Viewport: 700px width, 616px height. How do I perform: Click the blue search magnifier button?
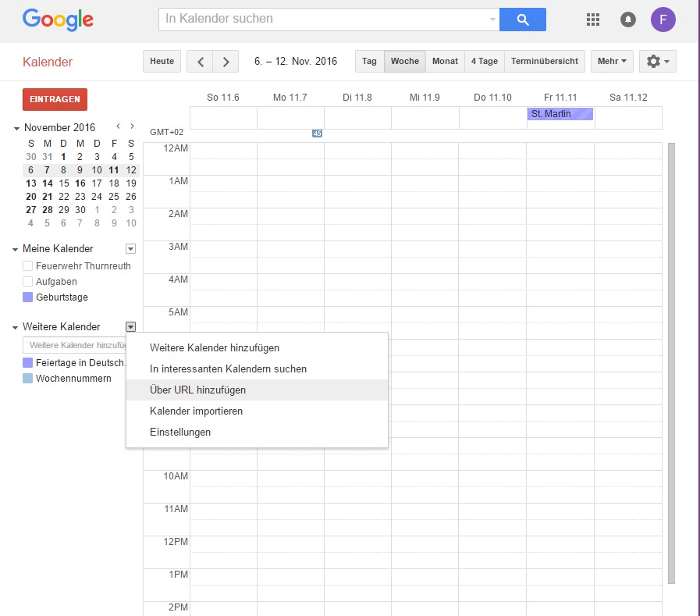tap(522, 20)
